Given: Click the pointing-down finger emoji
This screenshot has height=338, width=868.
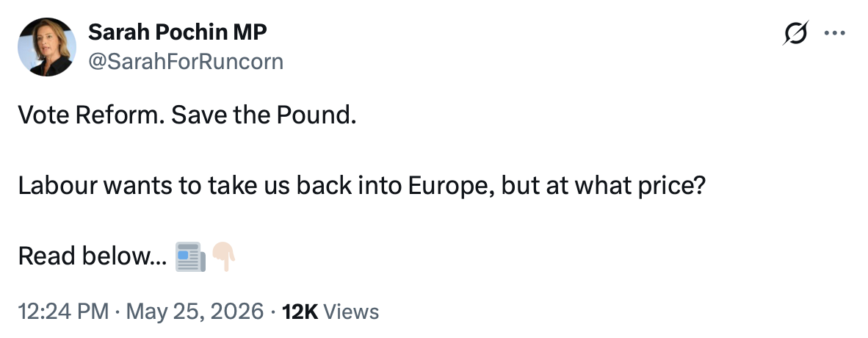Looking at the screenshot, I should [223, 256].
